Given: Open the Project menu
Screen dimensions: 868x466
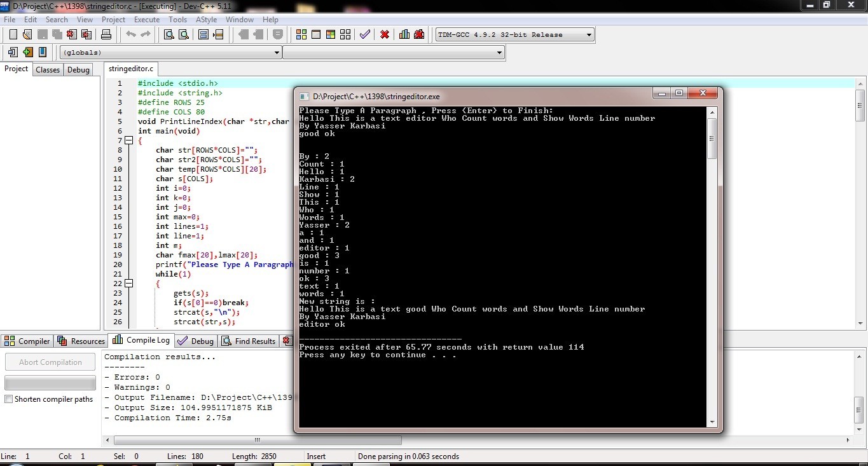Looking at the screenshot, I should [x=114, y=20].
